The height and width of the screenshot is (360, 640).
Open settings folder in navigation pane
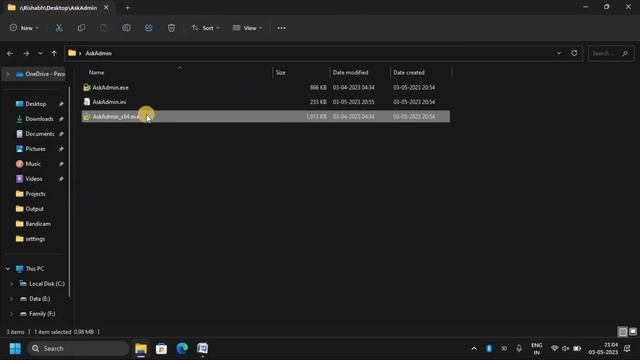[35, 239]
